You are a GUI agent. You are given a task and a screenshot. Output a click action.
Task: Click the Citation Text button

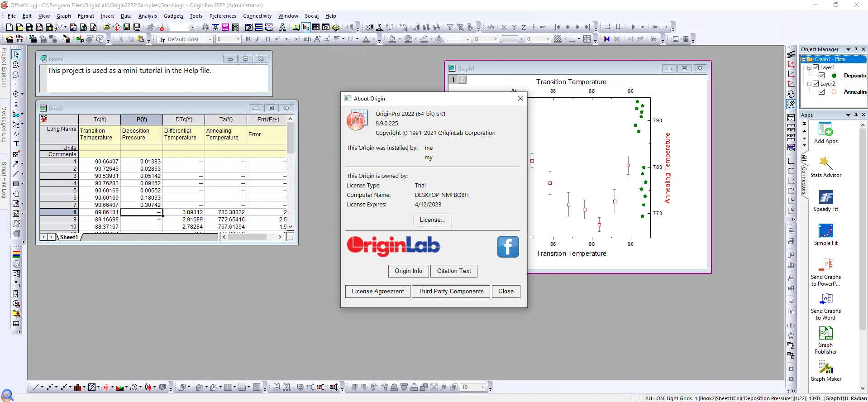(x=454, y=271)
